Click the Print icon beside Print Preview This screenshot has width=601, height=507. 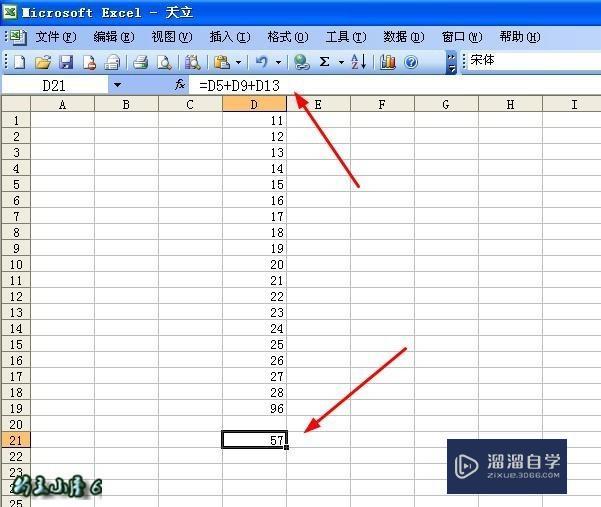[x=140, y=62]
